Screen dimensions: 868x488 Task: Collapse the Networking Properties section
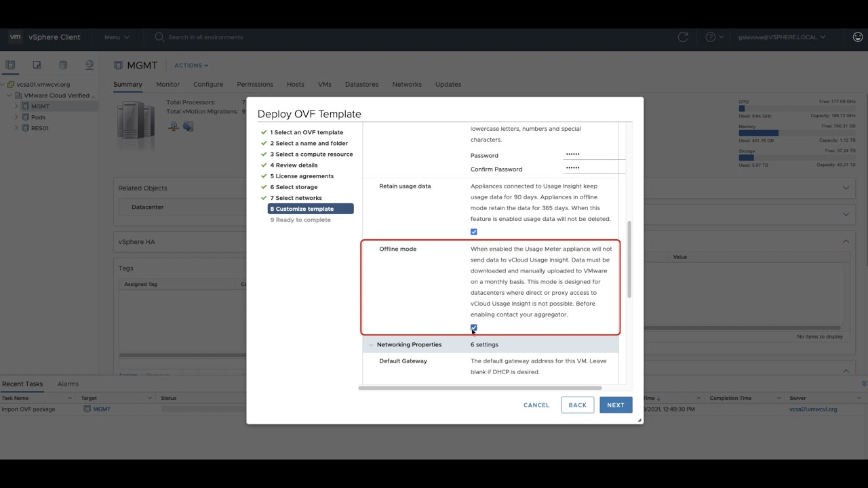370,344
